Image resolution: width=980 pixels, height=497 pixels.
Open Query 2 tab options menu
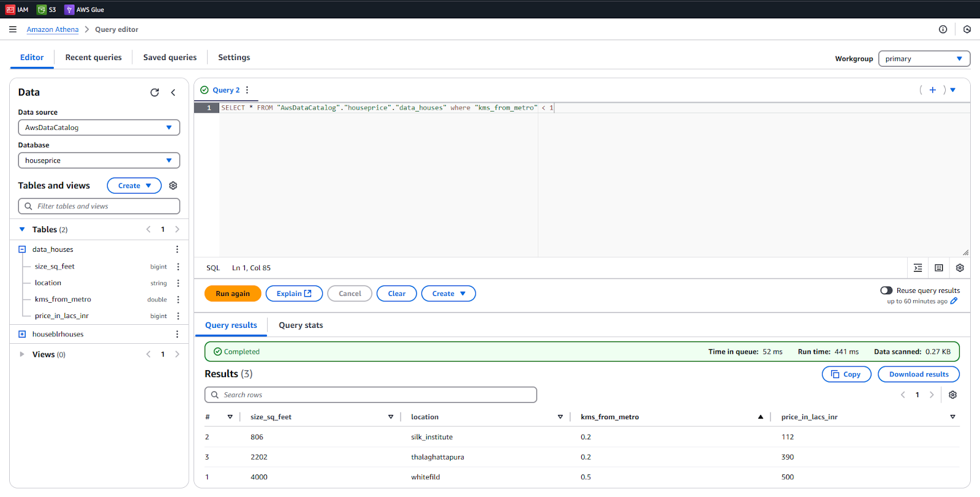(x=247, y=90)
